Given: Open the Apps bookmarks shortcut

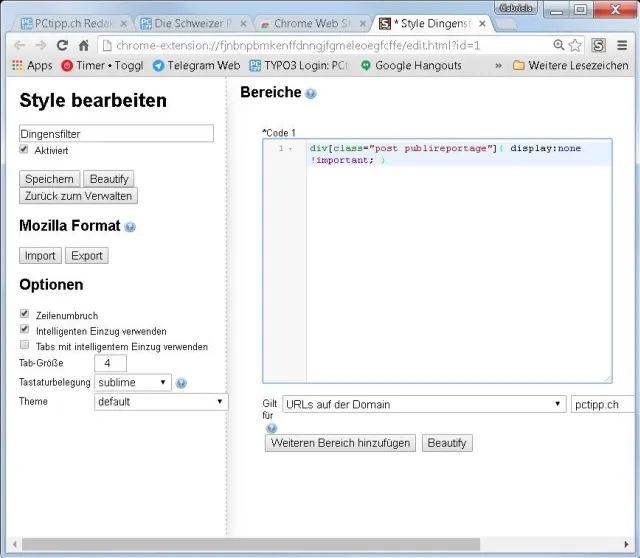Looking at the screenshot, I should click(32, 66).
